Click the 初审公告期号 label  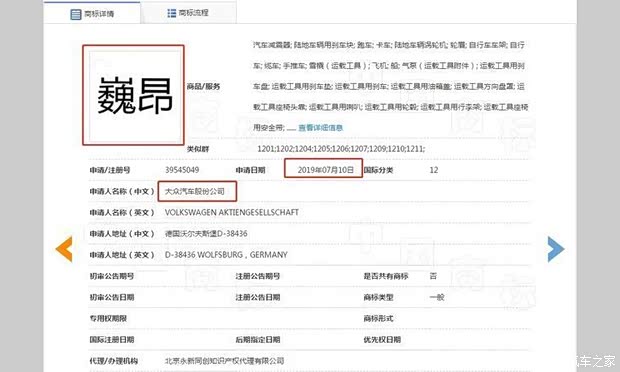pyautogui.click(x=112, y=276)
